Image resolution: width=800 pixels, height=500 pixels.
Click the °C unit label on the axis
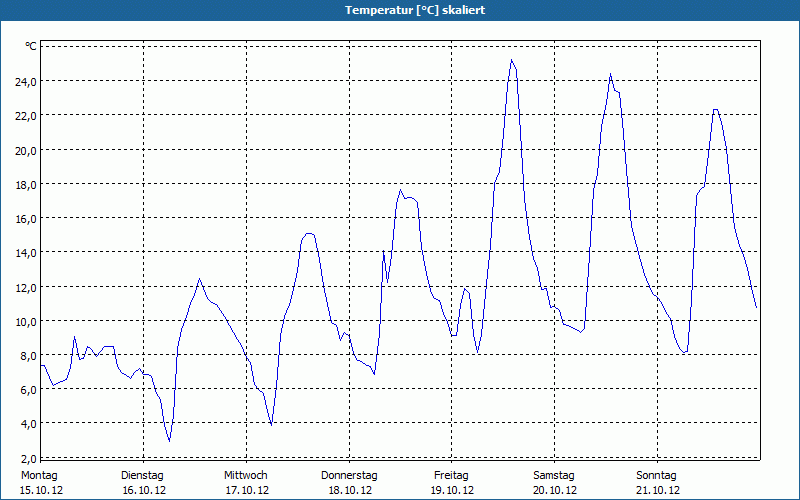(x=31, y=46)
